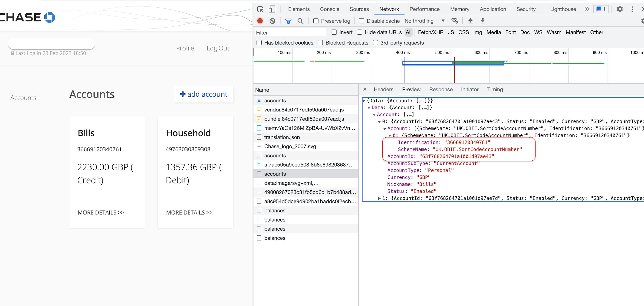
Task: Toggle the network filter funnel icon
Action: click(288, 21)
